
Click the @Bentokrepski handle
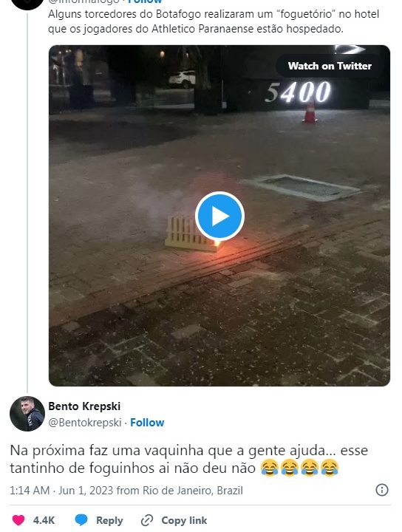tap(85, 423)
